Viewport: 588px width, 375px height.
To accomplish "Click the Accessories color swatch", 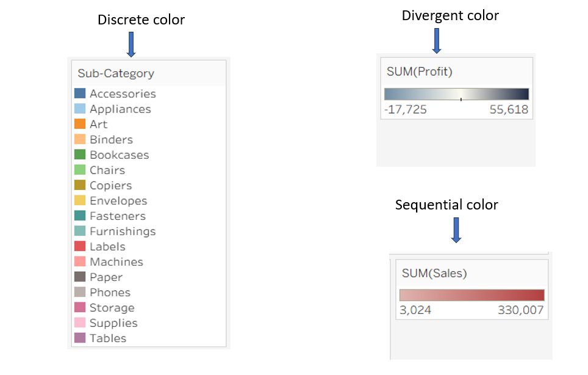I will click(80, 93).
